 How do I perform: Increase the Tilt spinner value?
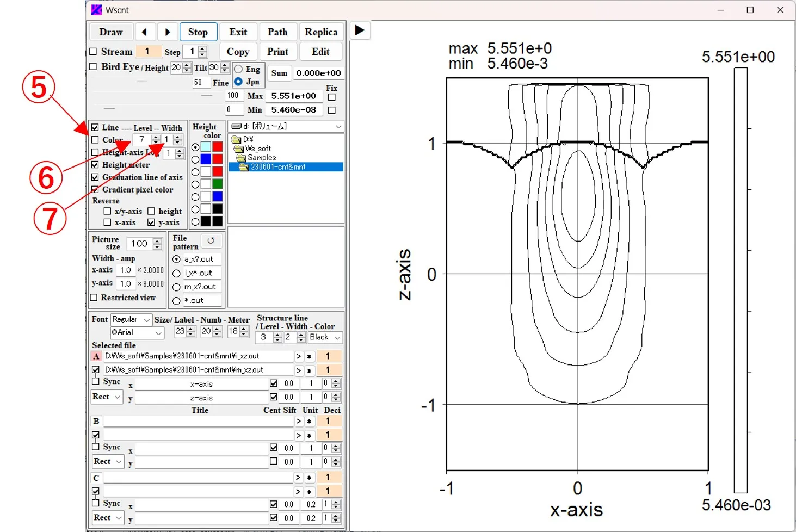click(225, 65)
